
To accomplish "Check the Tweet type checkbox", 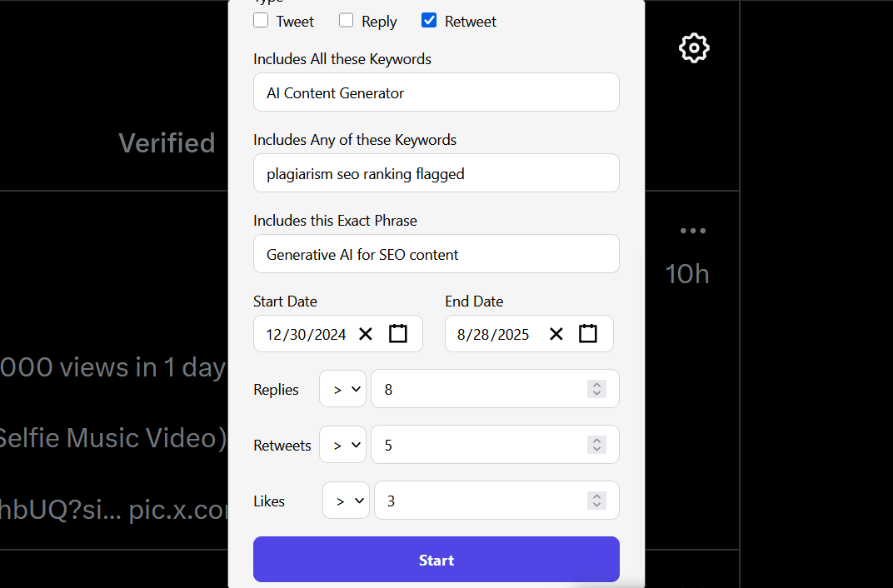I will (x=261, y=20).
